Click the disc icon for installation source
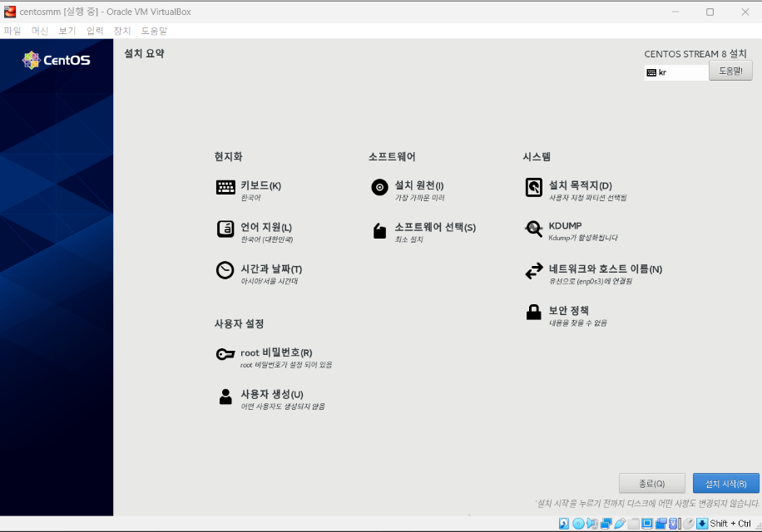 click(379, 187)
